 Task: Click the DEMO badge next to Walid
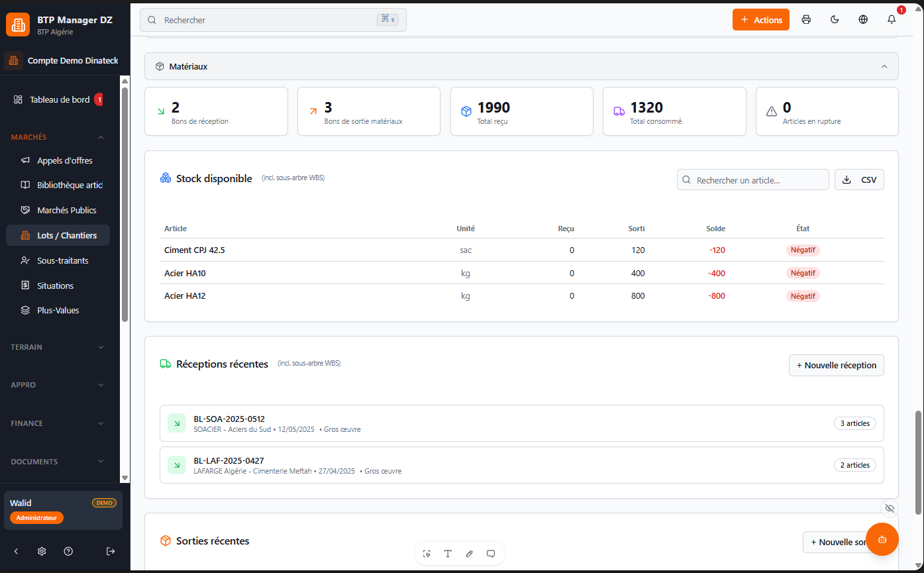(105, 503)
